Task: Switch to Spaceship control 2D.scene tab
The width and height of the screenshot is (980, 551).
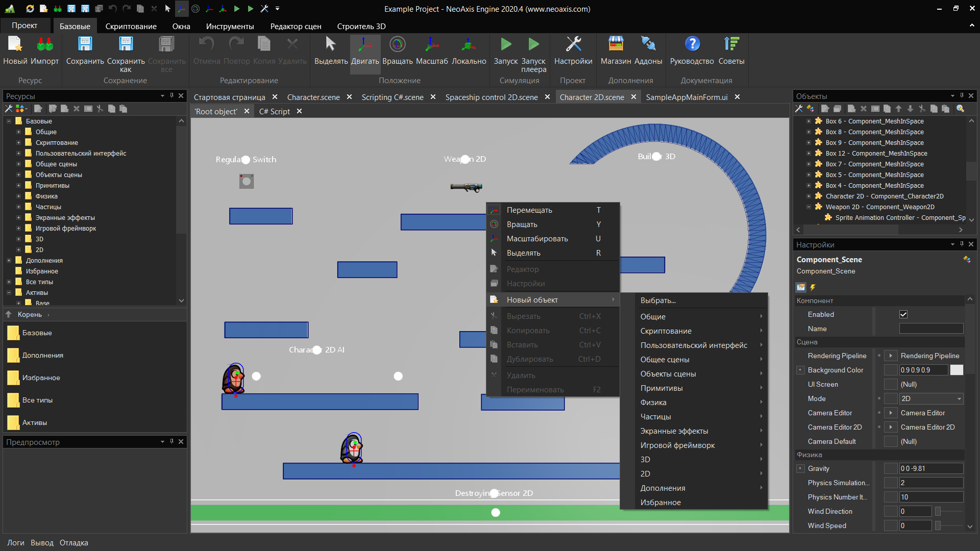Action: pyautogui.click(x=491, y=97)
